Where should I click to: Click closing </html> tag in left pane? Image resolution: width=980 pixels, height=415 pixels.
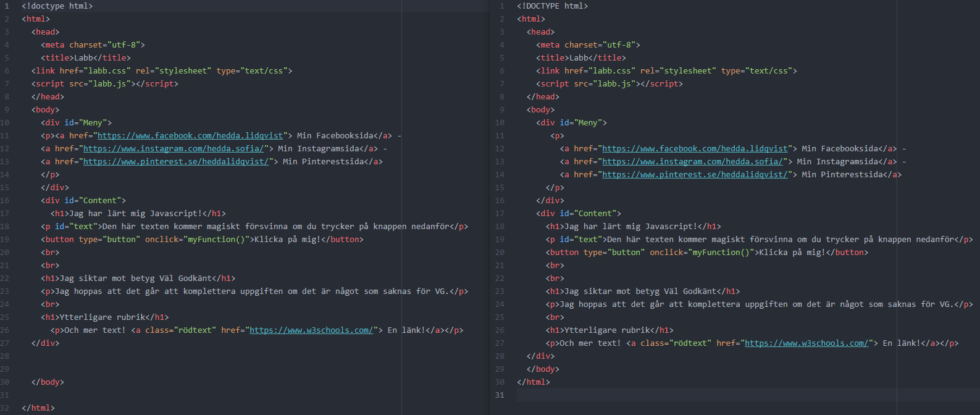(x=38, y=408)
